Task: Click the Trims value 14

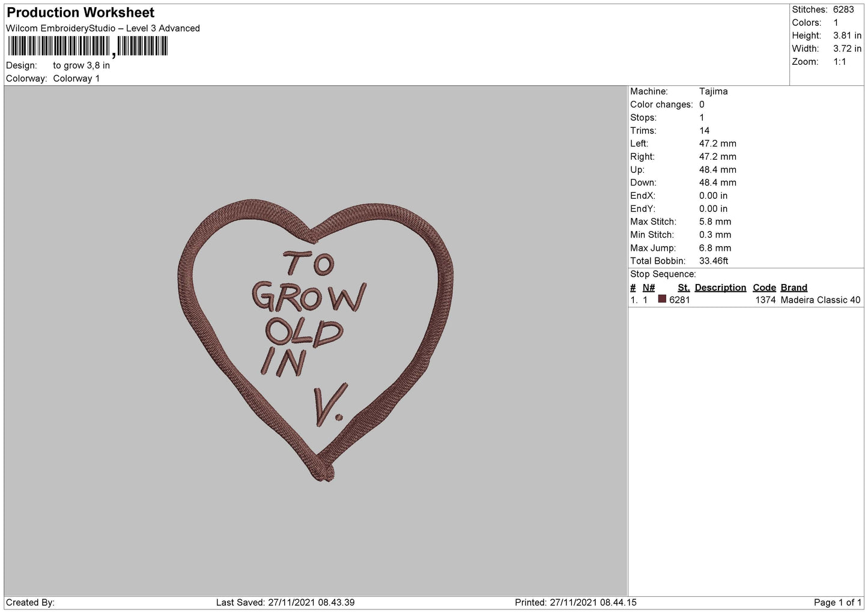Action: coord(704,131)
